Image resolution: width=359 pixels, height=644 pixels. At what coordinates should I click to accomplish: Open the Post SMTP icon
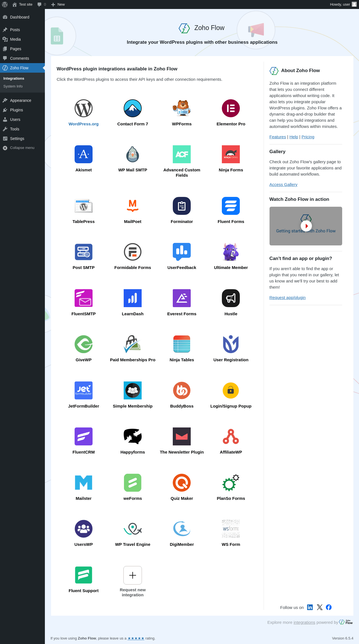[x=84, y=252]
